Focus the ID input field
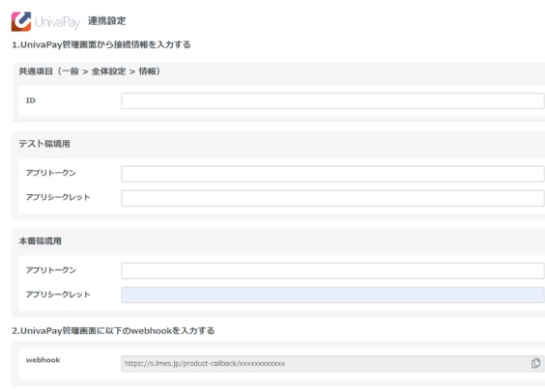Viewport: 545px width, 392px height. 332,100
